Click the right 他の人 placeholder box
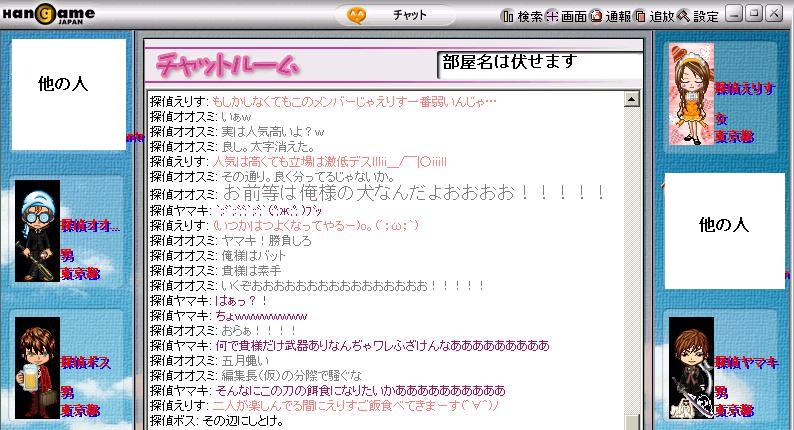Viewport: 794px width, 430px height. coord(725,231)
